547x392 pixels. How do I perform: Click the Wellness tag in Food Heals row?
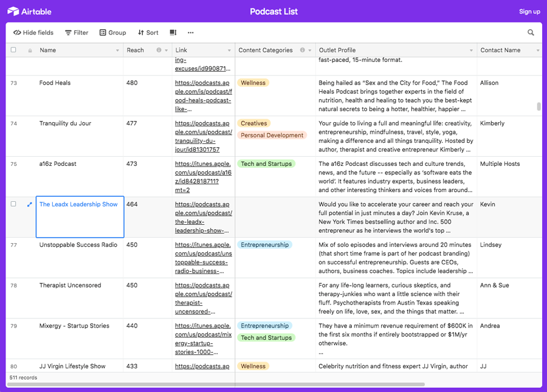pyautogui.click(x=253, y=83)
